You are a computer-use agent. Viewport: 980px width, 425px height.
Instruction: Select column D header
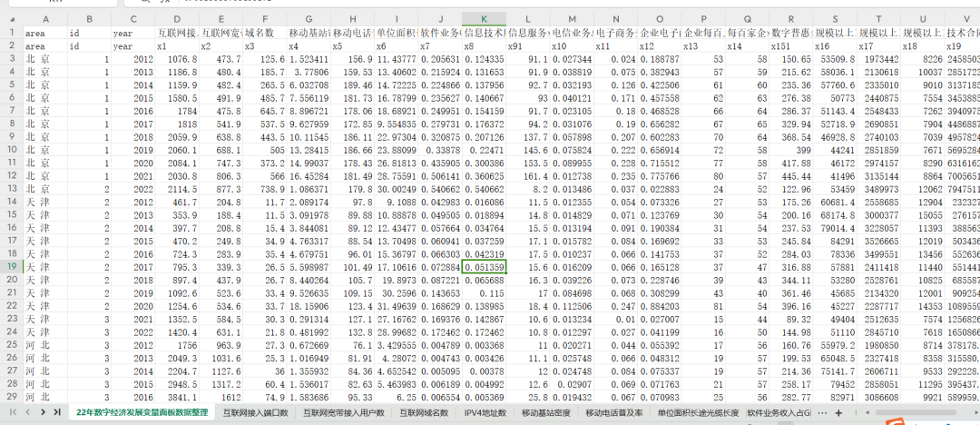(177, 19)
